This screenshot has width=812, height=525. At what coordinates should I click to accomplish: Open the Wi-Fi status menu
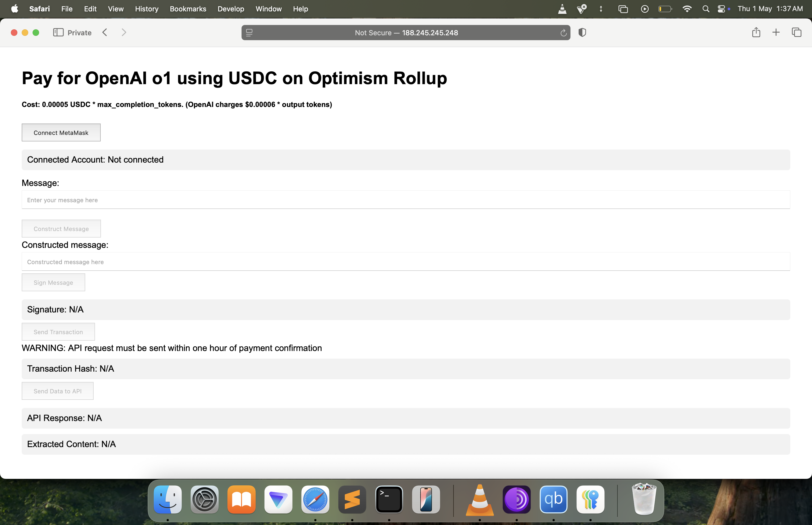pyautogui.click(x=687, y=9)
